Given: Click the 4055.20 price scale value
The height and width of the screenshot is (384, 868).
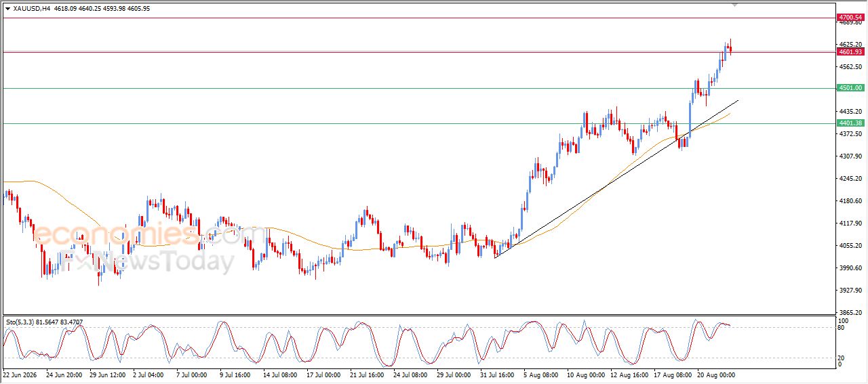Looking at the screenshot, I should 850,246.
